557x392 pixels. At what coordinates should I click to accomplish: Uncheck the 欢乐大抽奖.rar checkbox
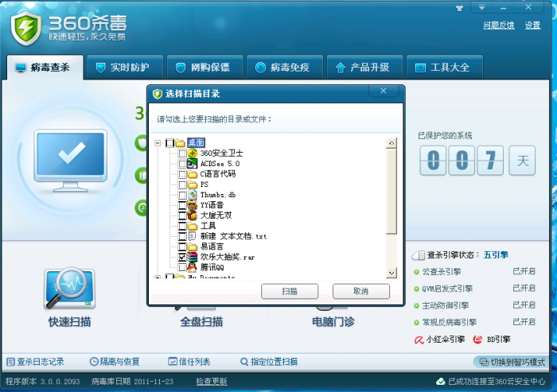[x=182, y=257]
